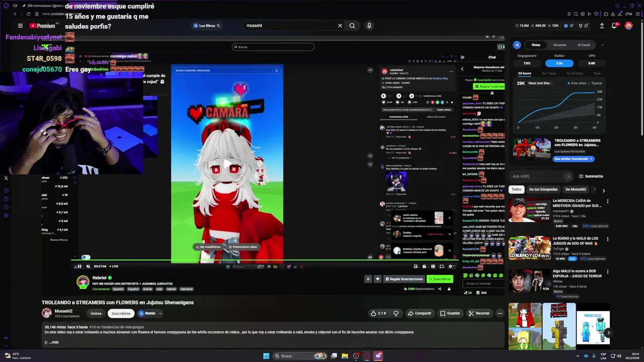Viewport: 644px width, 362px height.
Task: Select the Todos filter chip
Action: (x=516, y=190)
